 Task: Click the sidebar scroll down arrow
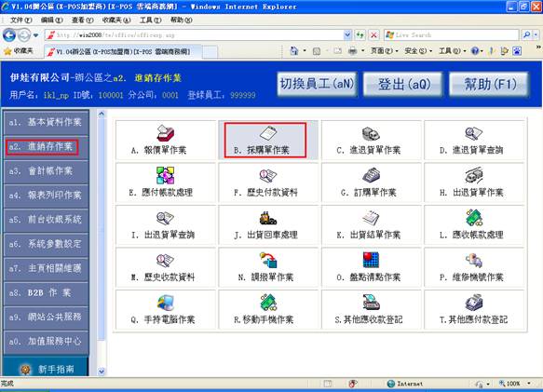pyautogui.click(x=102, y=372)
